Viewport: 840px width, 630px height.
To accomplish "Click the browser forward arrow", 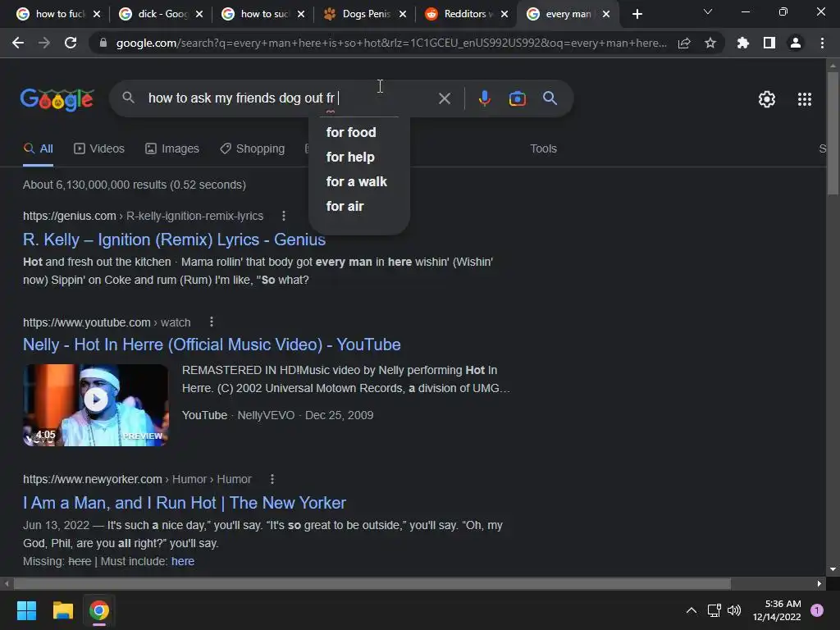I will pos(44,43).
